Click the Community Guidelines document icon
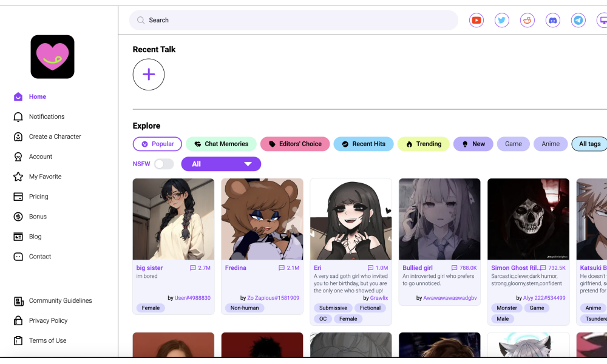The height and width of the screenshot is (364, 607). [19, 301]
